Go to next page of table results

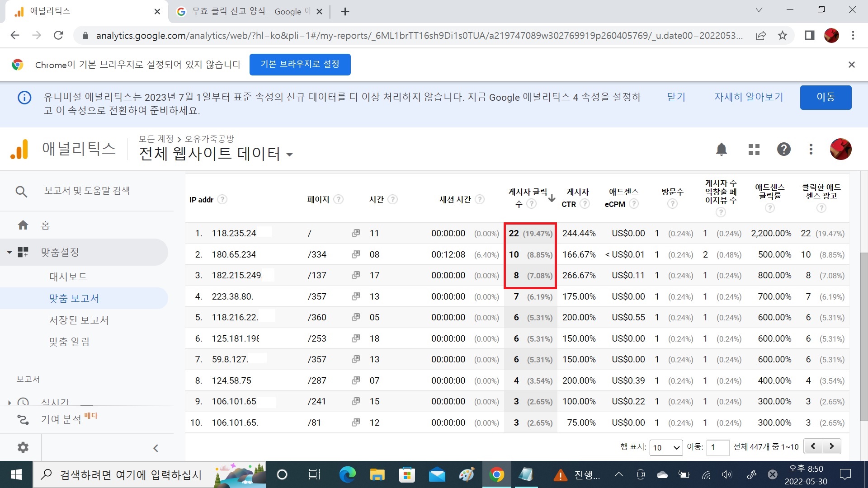[x=832, y=446]
